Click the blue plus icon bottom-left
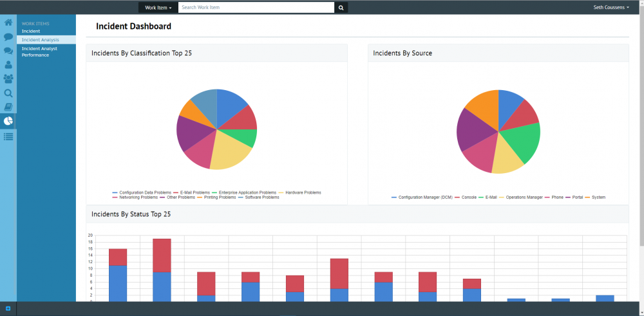 pyautogui.click(x=8, y=309)
